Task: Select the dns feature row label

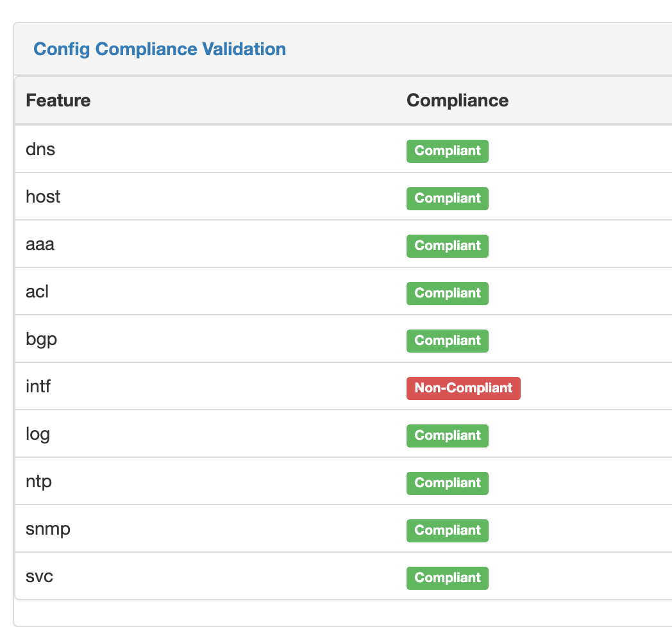Action: click(x=40, y=149)
